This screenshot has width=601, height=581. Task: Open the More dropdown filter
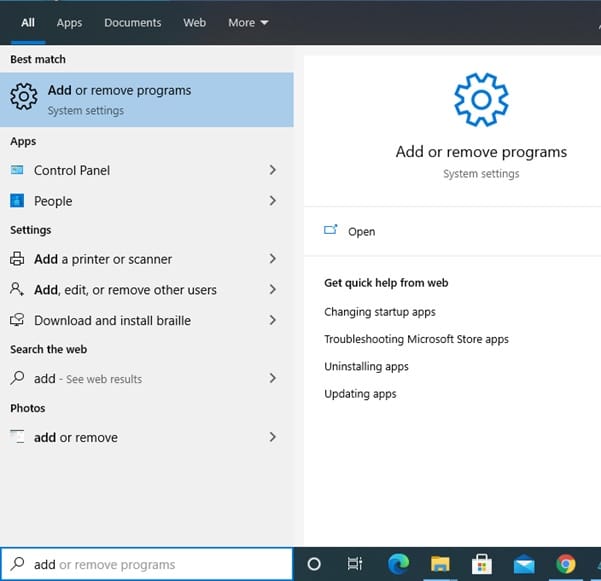(248, 23)
